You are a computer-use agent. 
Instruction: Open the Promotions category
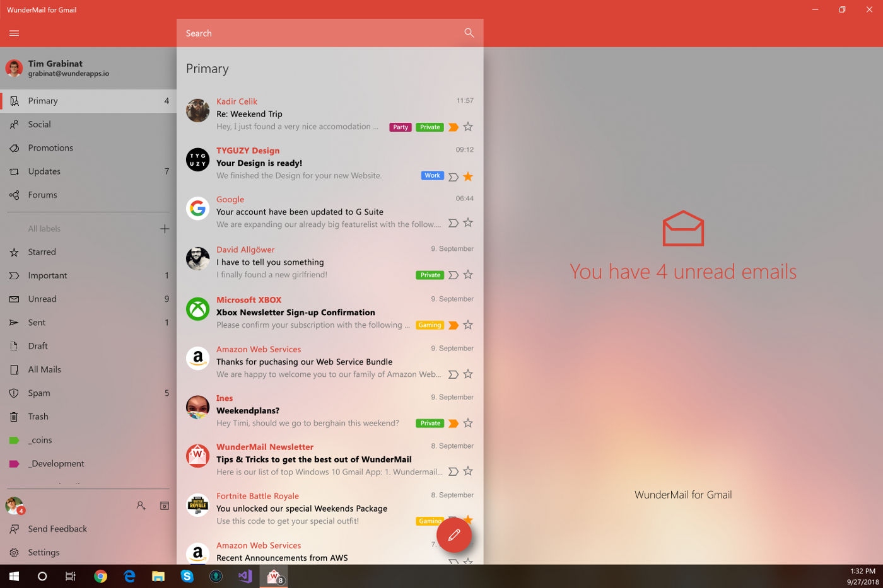[x=88, y=147]
